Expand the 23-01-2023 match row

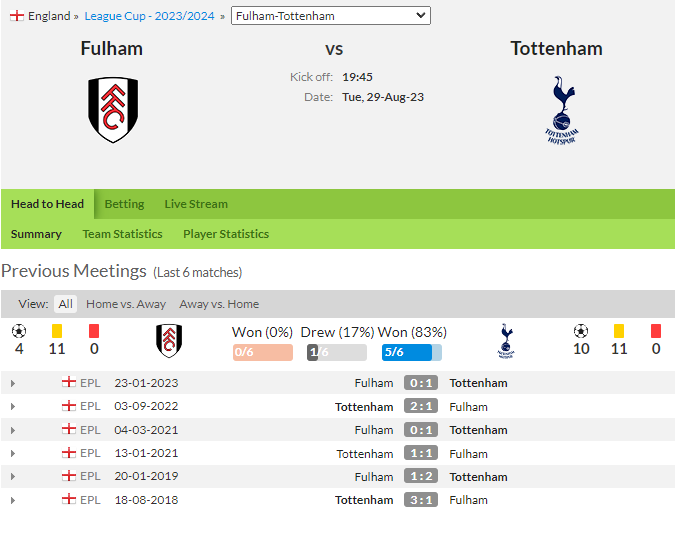click(x=13, y=383)
